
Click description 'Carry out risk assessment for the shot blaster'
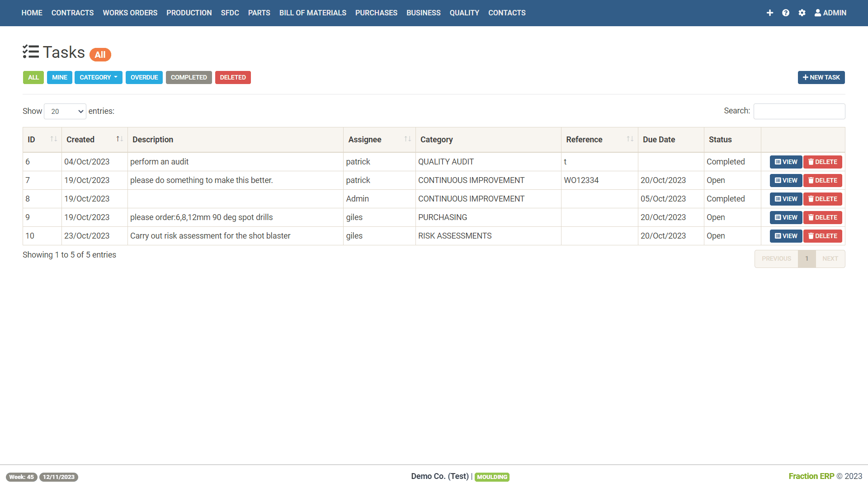pyautogui.click(x=210, y=236)
